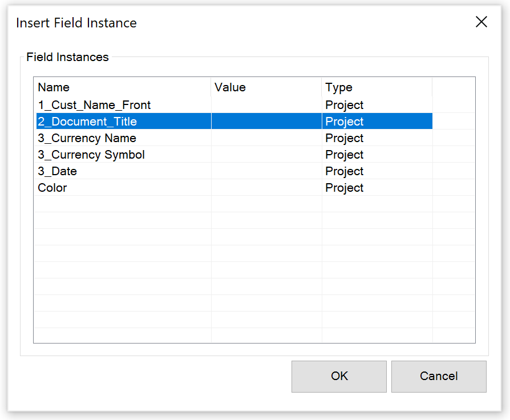Sort list by Name column header

(x=123, y=87)
